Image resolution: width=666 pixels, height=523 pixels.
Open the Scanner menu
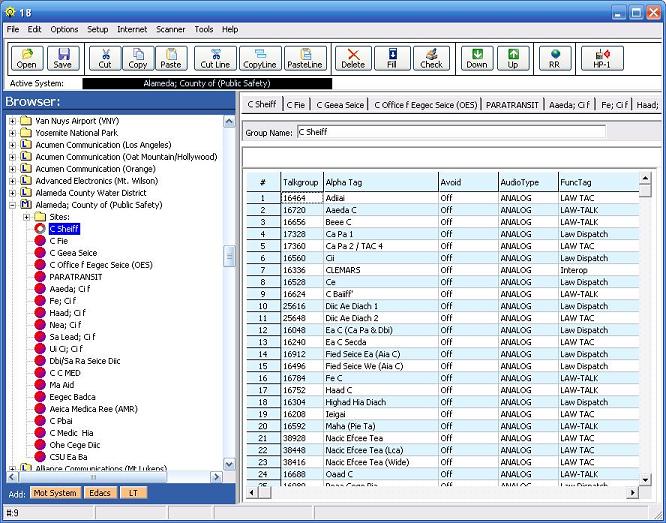pos(170,30)
